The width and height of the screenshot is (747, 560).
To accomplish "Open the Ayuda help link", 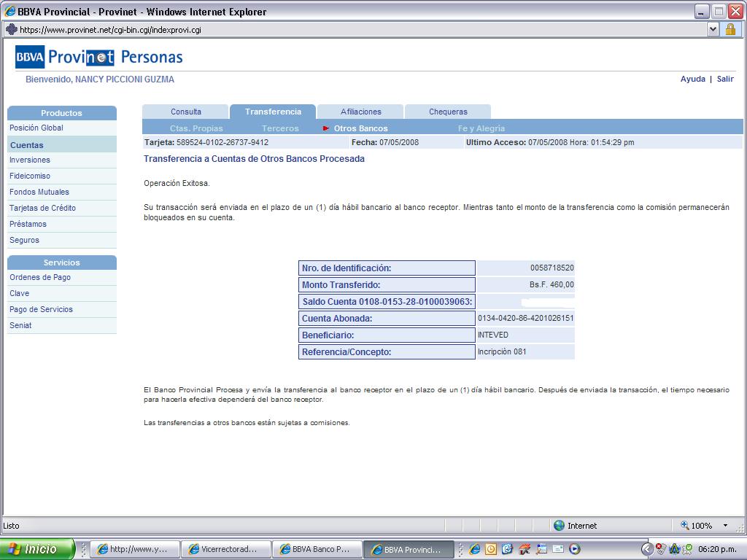I will tap(692, 79).
